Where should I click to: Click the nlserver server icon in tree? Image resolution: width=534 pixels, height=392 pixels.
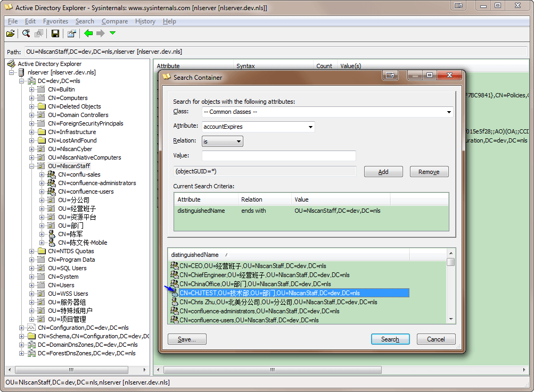point(21,72)
